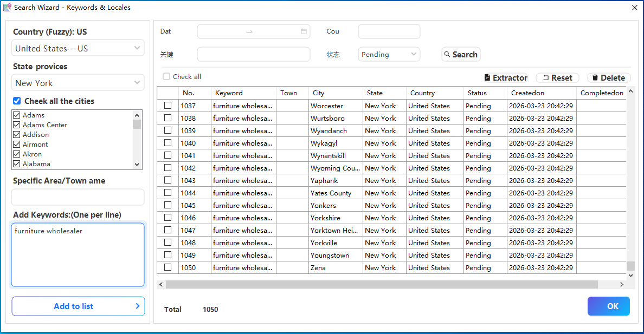This screenshot has width=644, height=334.
Task: Click the Specific Area/Town name input field
Action: 78,197
